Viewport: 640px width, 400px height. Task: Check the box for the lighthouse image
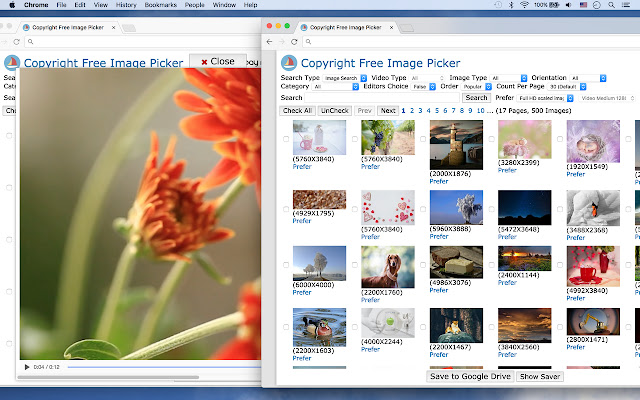(x=423, y=139)
